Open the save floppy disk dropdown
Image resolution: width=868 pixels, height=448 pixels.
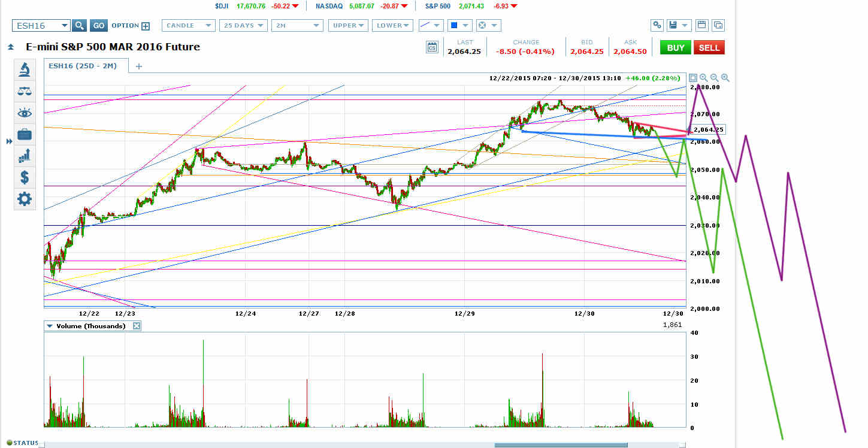tap(679, 26)
